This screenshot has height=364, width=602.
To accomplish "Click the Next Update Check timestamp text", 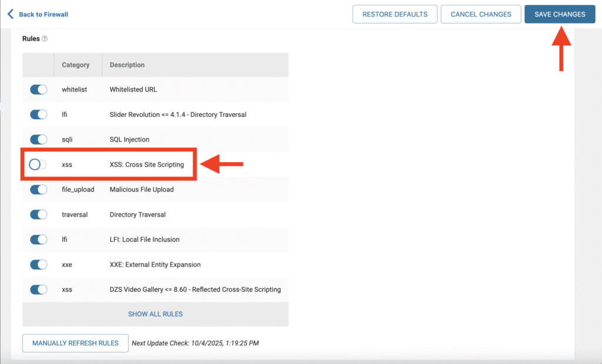I will tap(195, 343).
